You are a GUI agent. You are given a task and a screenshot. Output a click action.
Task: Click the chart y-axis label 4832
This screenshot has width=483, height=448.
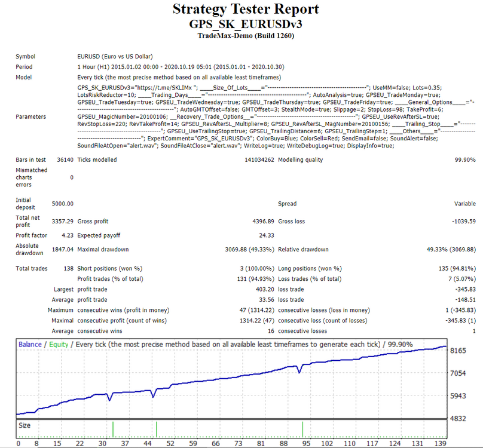click(458, 419)
